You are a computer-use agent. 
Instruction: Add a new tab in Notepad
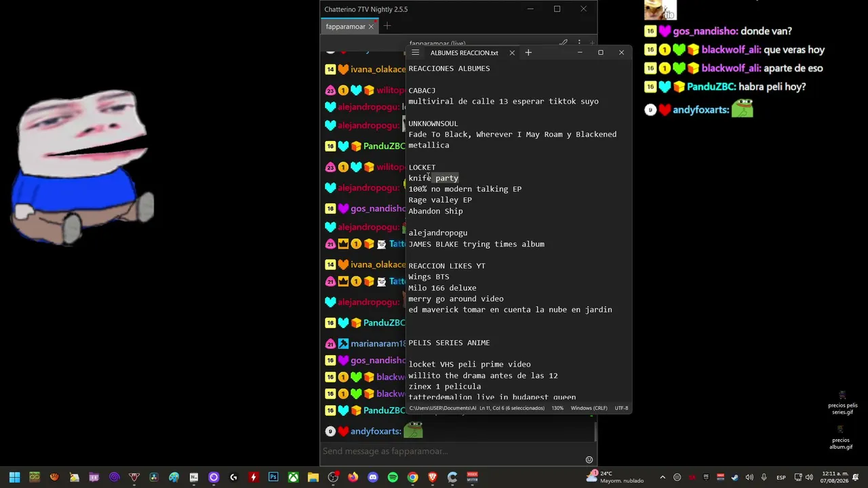[528, 53]
